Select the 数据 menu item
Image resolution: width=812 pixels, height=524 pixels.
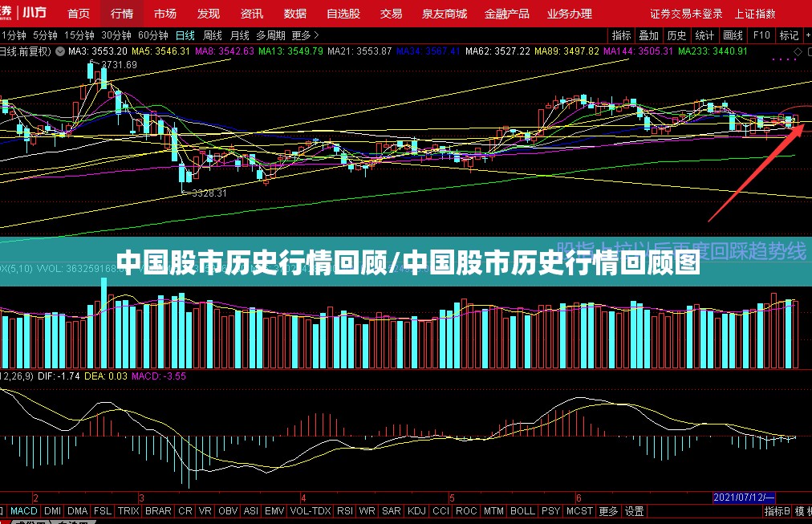(x=295, y=14)
